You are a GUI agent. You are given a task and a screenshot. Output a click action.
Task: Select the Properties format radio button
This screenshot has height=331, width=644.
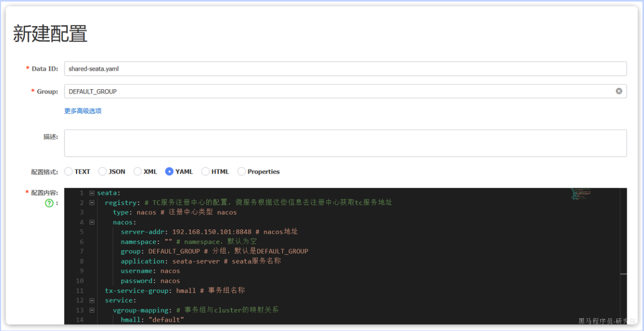(x=242, y=172)
